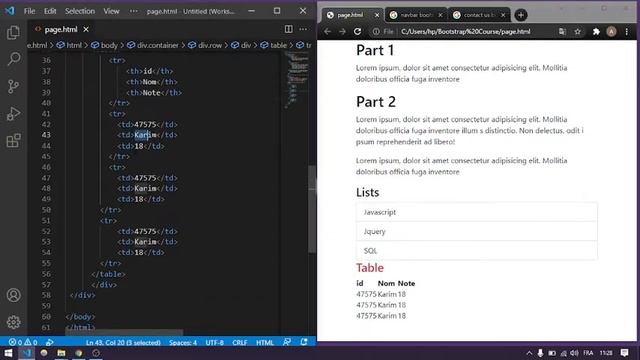Open the Selection menu

(80, 11)
